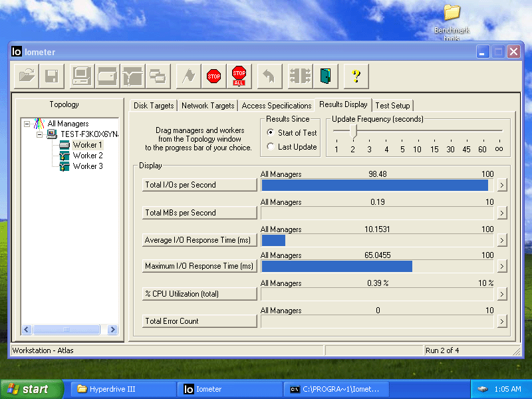The image size is (532, 399).
Task: Click Run 2 of 4 status text
Action: (x=442, y=350)
